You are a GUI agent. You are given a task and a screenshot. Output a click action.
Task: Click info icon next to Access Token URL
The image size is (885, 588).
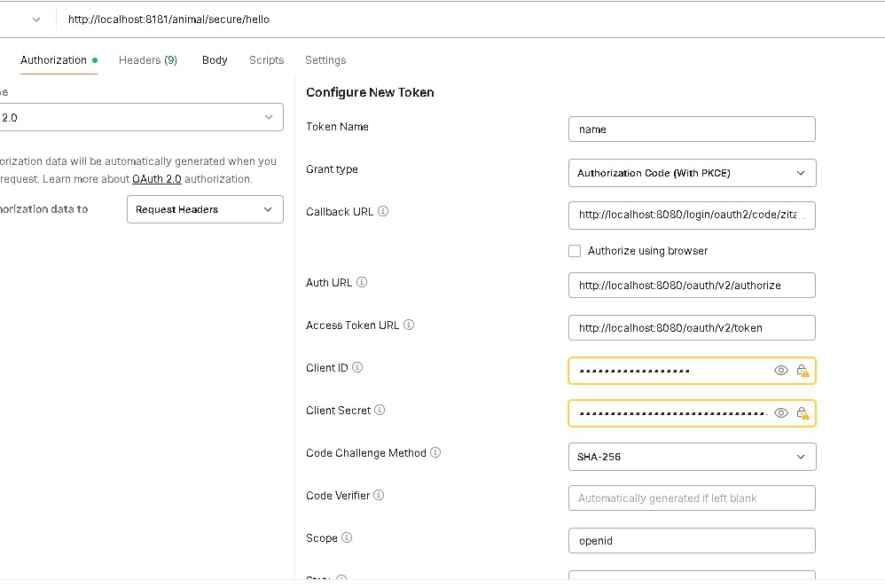(409, 325)
